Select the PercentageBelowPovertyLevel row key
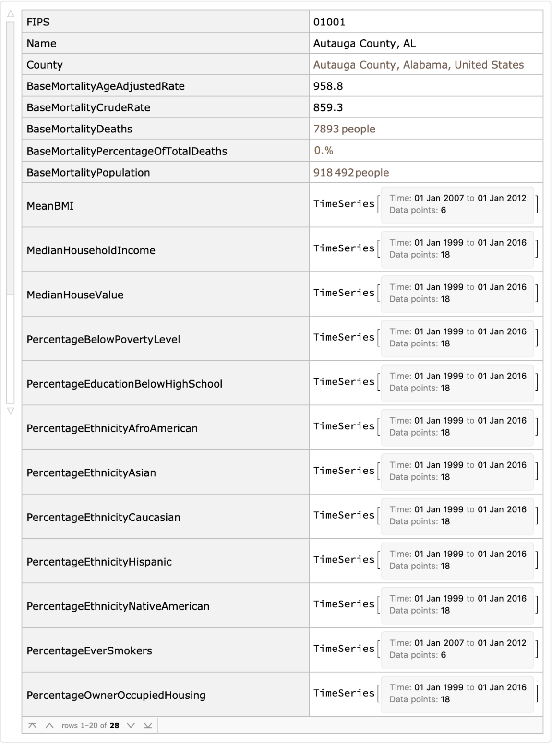The width and height of the screenshot is (552, 756). click(x=103, y=340)
